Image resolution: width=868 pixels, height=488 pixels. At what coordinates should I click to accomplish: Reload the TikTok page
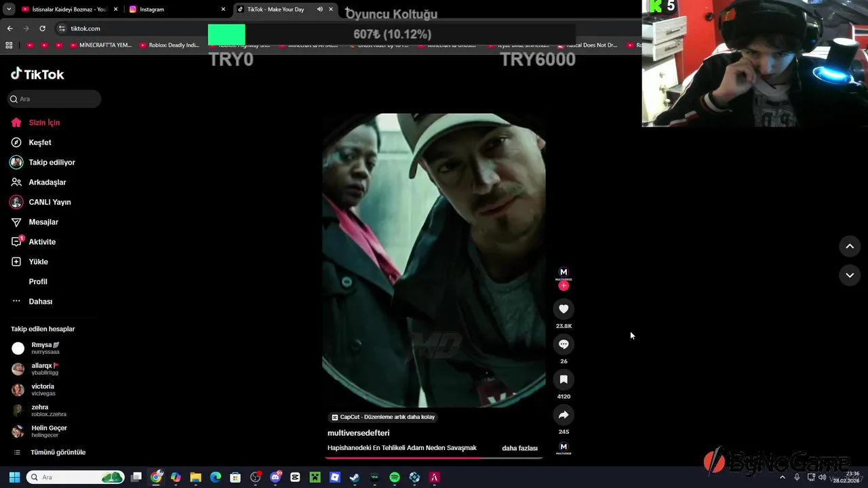coord(42,28)
